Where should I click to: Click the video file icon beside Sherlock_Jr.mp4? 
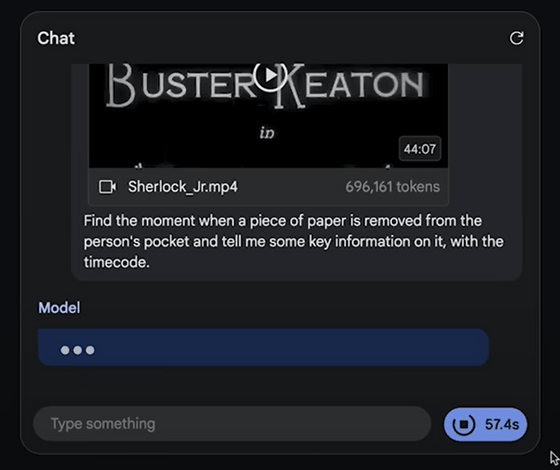point(107,187)
